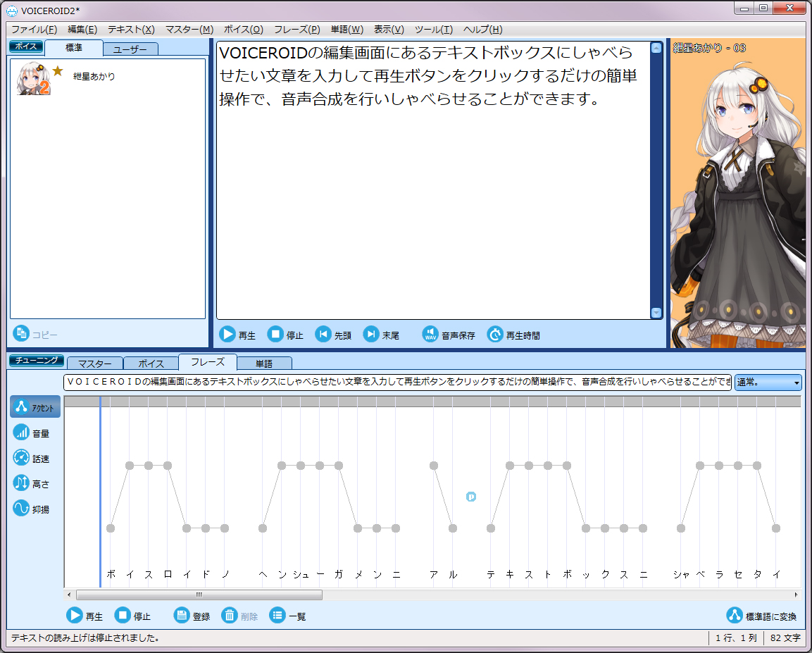Viewport: 812px width, 653px height.
Task: Click the 82 文字 character count
Action: point(785,638)
